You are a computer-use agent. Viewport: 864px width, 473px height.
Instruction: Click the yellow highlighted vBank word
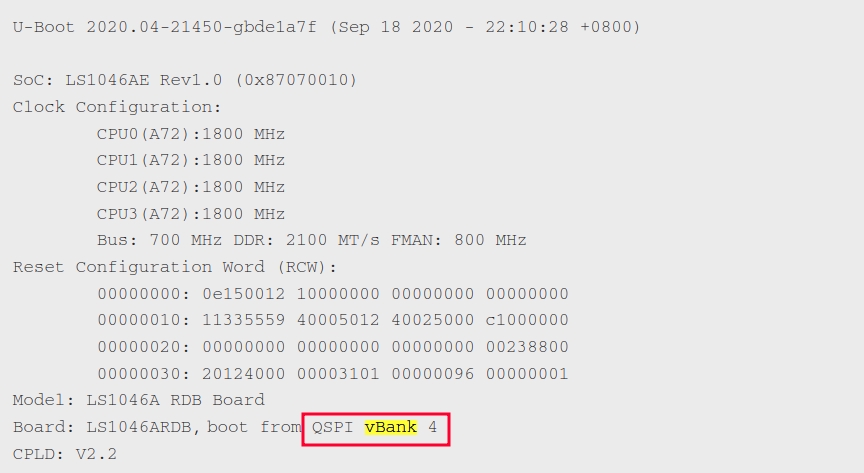391,427
